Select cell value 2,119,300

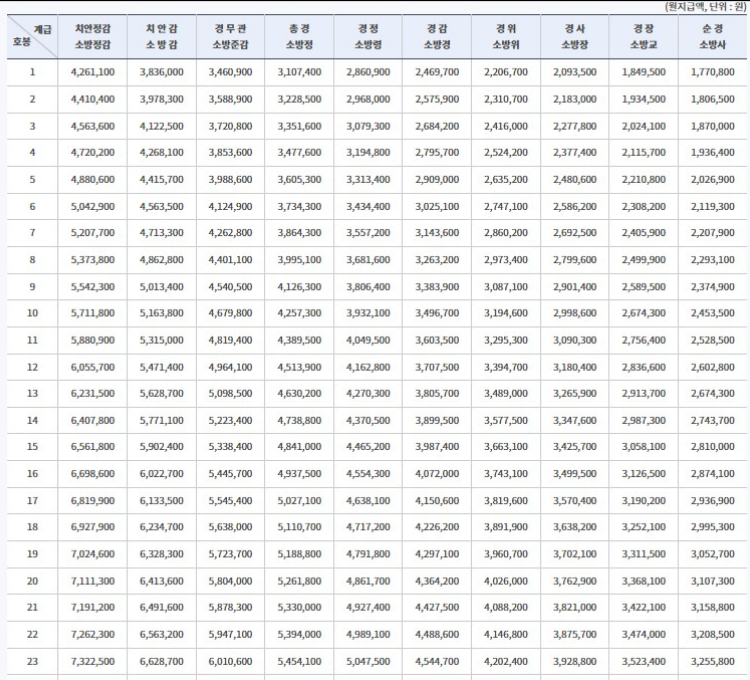click(x=713, y=207)
